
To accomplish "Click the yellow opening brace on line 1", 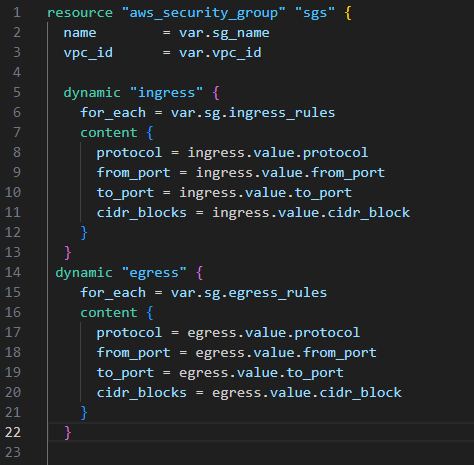I will (348, 13).
